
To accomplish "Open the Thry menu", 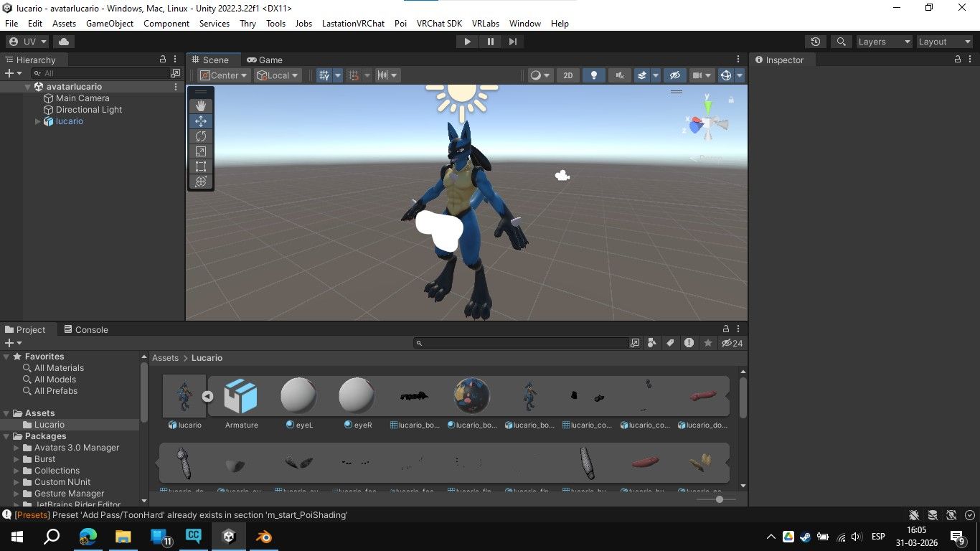I will pos(248,23).
